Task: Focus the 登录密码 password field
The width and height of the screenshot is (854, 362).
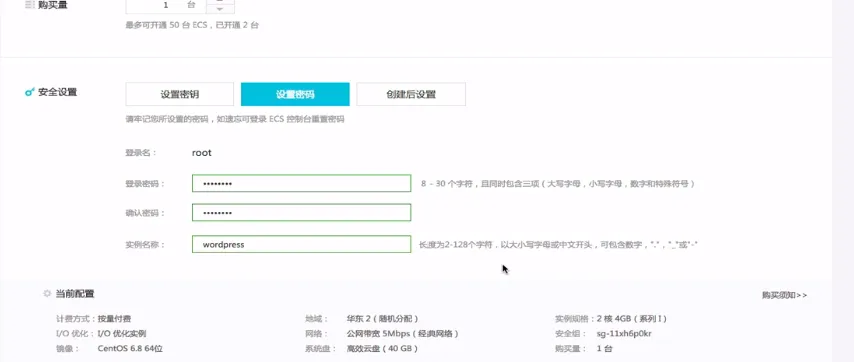Action: [x=301, y=183]
